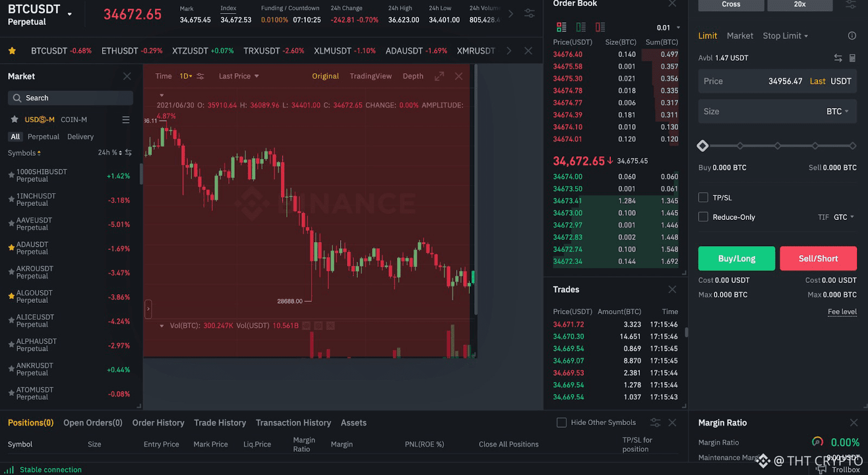Select the All filter in Market panel
This screenshot has height=475, width=868.
coord(15,137)
